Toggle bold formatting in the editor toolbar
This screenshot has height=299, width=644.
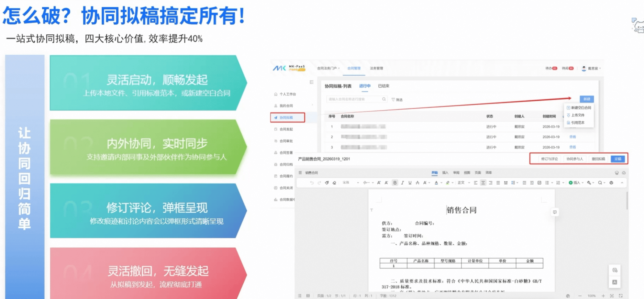(395, 183)
